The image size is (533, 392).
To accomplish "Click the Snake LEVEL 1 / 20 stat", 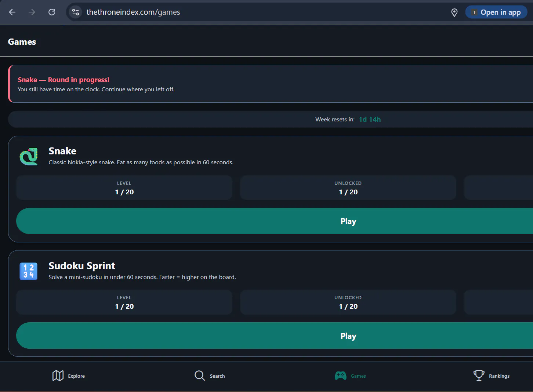I will click(x=124, y=188).
